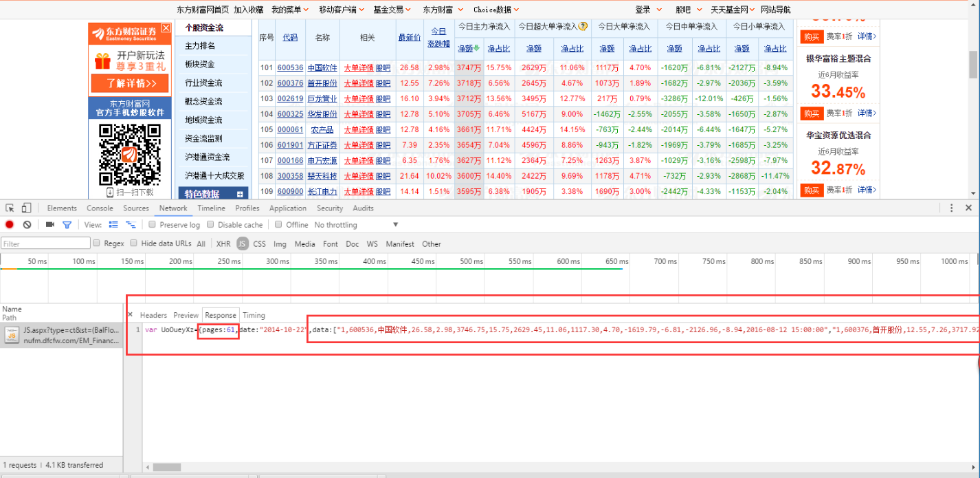Click the network Filter text field
This screenshot has height=478, width=980.
coord(45,243)
